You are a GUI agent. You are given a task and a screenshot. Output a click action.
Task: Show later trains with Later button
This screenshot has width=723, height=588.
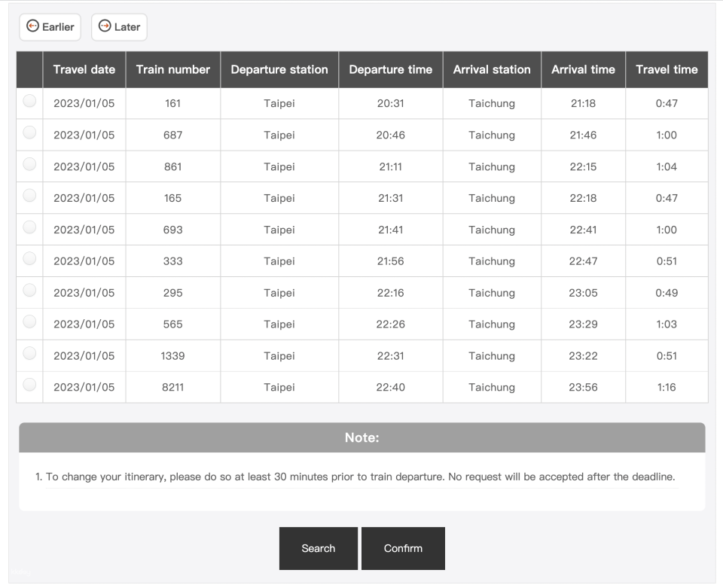119,27
